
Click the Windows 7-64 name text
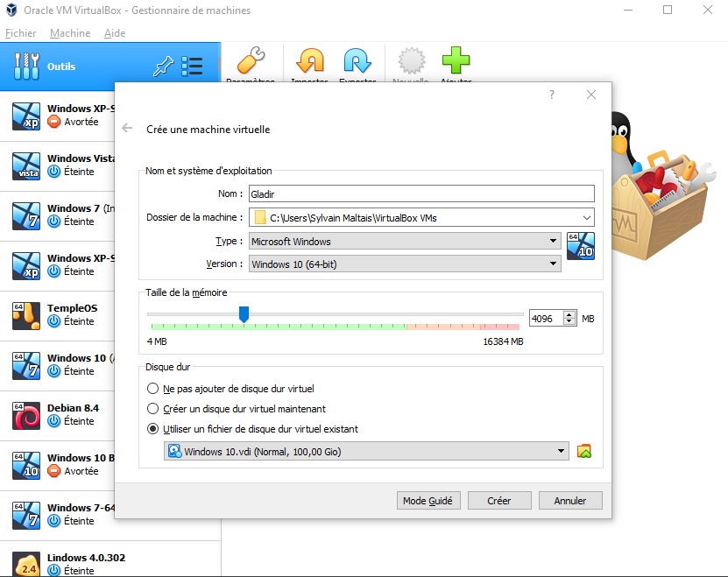(x=81, y=507)
